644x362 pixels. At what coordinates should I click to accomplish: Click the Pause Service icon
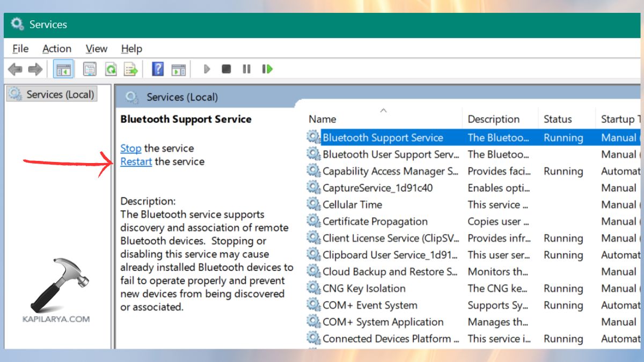[246, 69]
